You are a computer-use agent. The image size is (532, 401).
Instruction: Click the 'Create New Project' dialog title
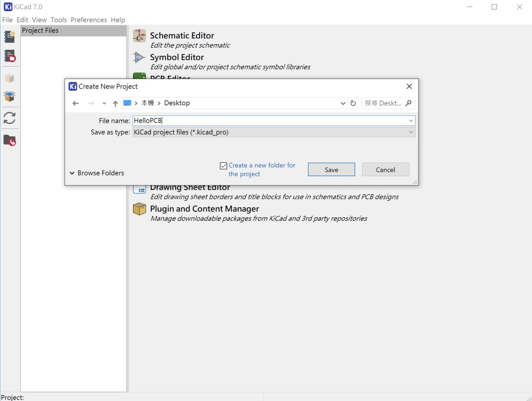(108, 86)
